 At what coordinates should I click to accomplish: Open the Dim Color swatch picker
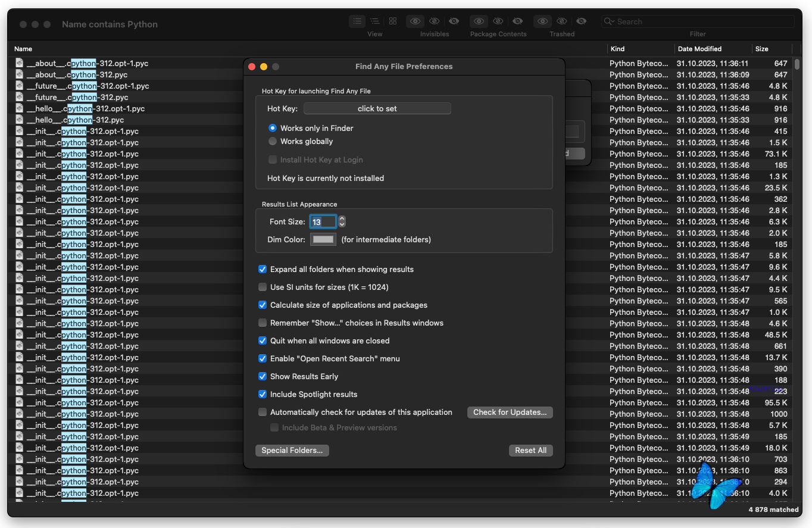click(x=323, y=239)
